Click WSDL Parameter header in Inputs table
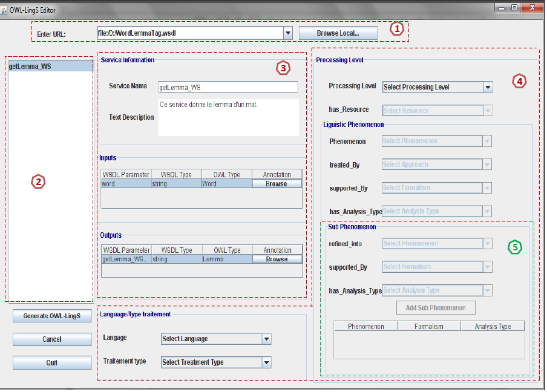 click(x=126, y=174)
